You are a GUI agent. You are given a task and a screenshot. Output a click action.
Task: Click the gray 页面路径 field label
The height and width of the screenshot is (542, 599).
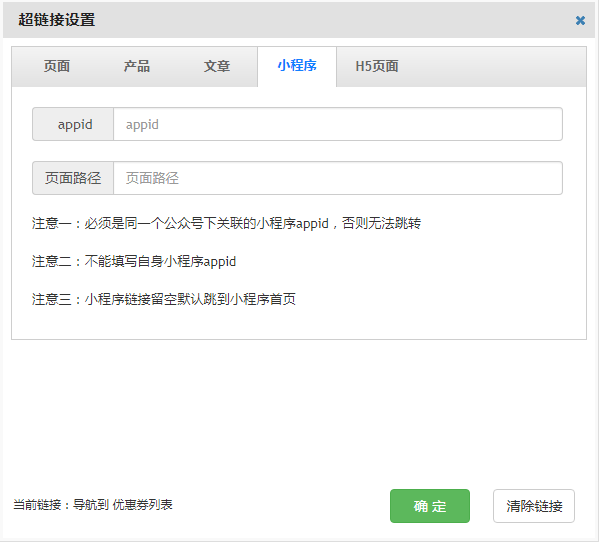(x=73, y=178)
